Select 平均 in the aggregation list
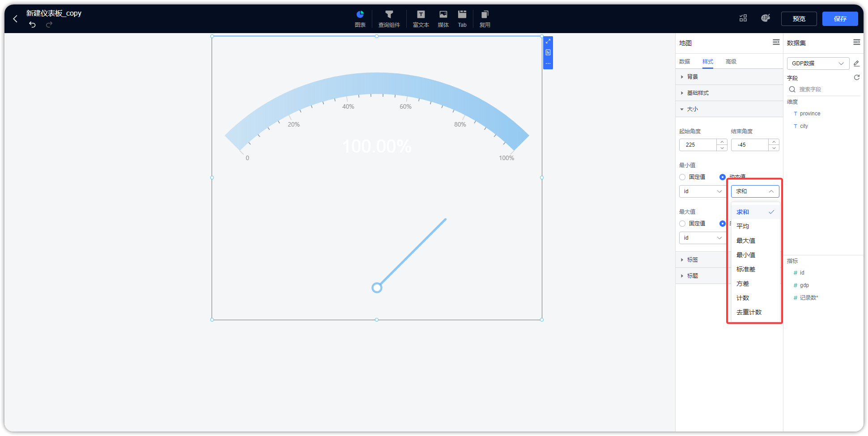The height and width of the screenshot is (436, 868). (x=755, y=226)
